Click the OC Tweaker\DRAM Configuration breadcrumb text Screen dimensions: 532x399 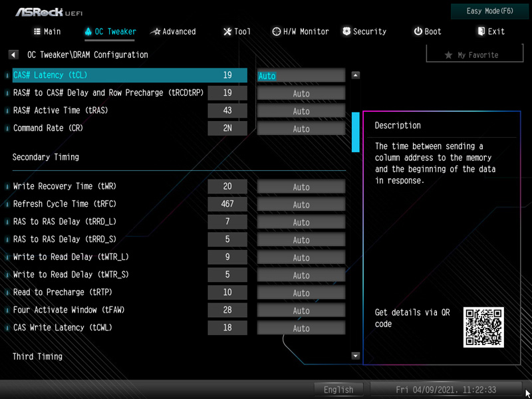88,55
